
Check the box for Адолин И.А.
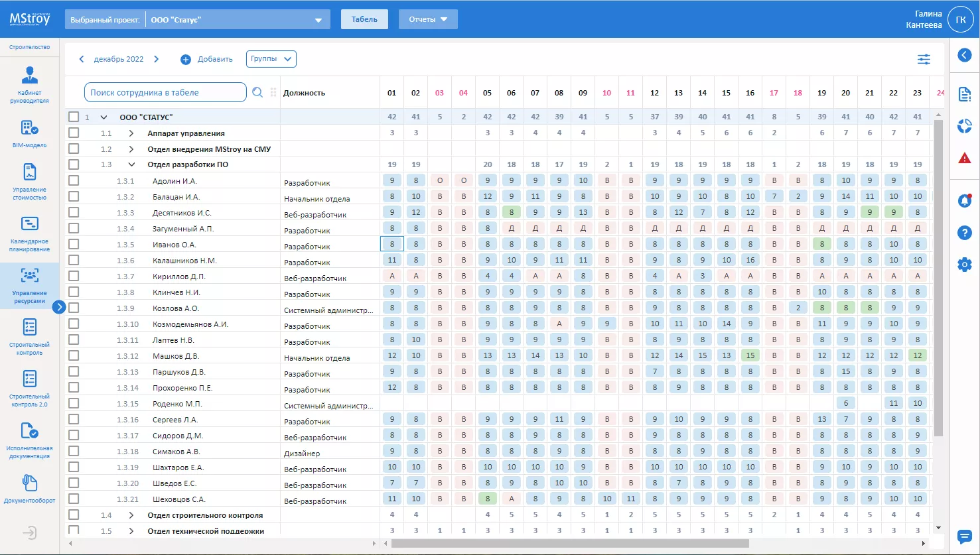(x=74, y=181)
